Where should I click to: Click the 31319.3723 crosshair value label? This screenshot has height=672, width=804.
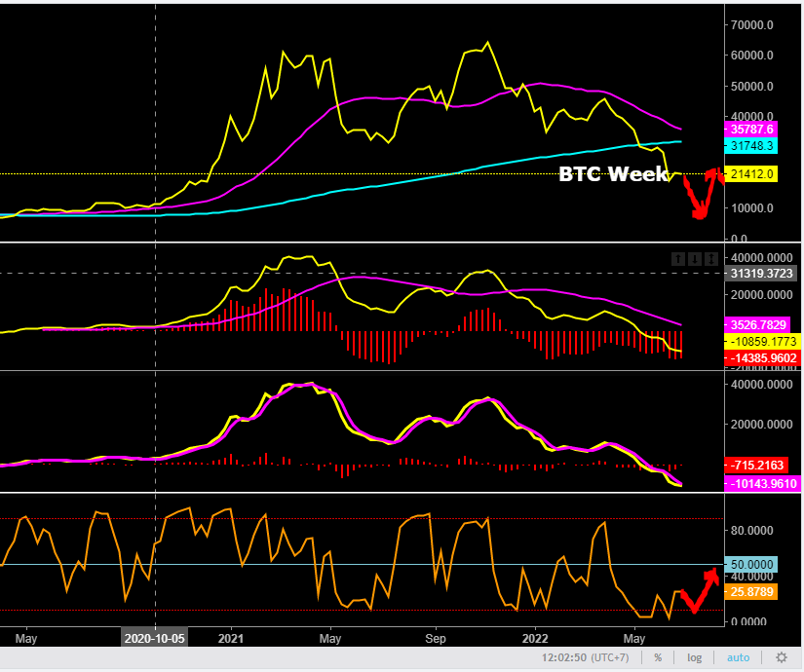tap(761, 274)
